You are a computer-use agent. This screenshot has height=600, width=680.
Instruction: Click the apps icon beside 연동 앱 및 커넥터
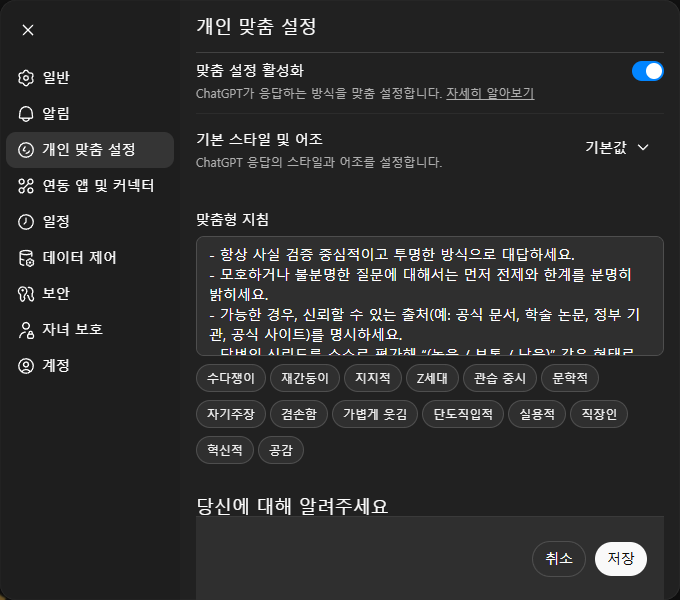point(26,186)
